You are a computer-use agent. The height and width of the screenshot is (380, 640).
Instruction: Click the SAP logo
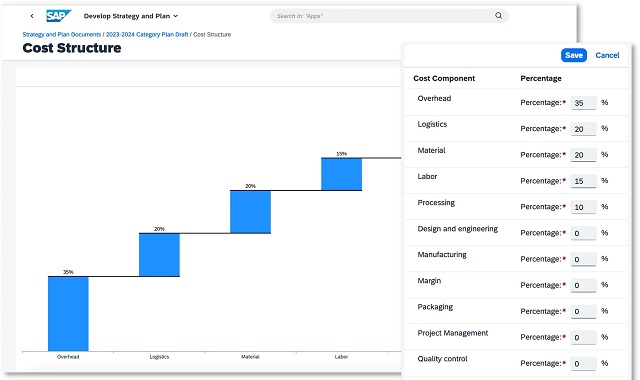[58, 16]
